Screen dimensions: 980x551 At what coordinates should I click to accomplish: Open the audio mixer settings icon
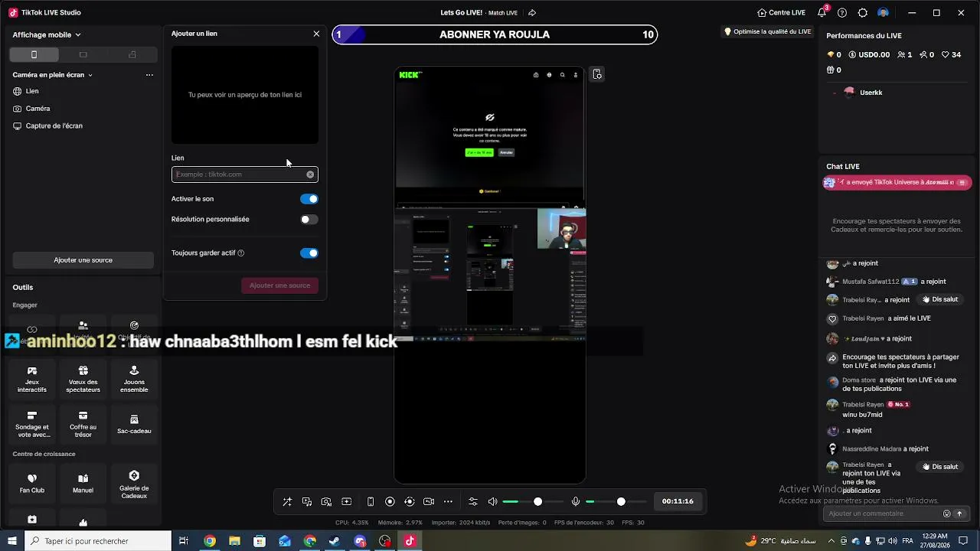tap(473, 502)
